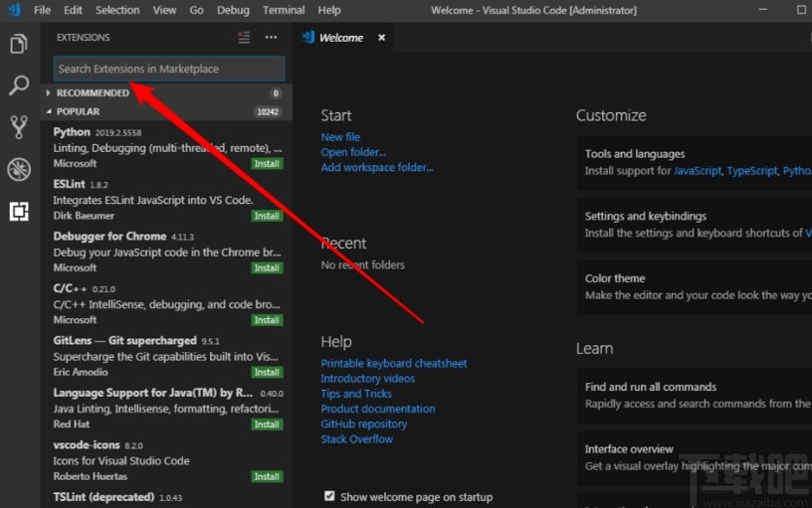Screen dimensions: 812x508
Task: Install Debugger for Chrome extension
Action: (x=267, y=268)
